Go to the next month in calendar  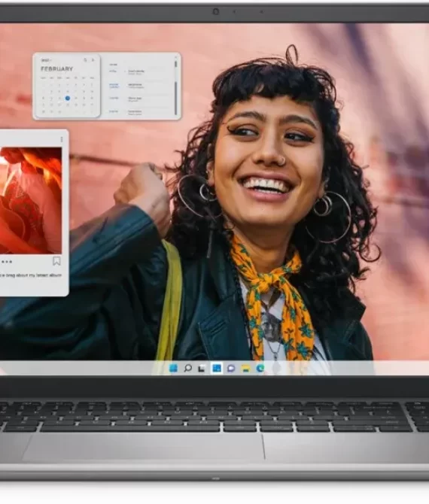[93, 60]
